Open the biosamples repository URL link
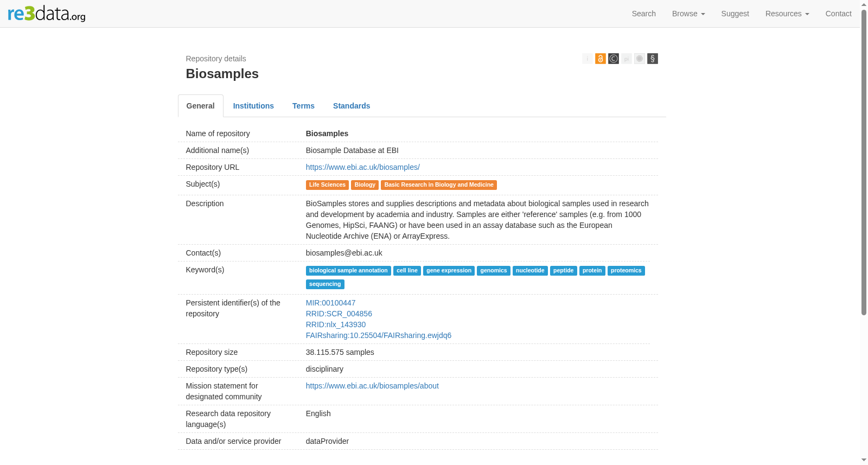The height and width of the screenshot is (465, 868). (363, 167)
